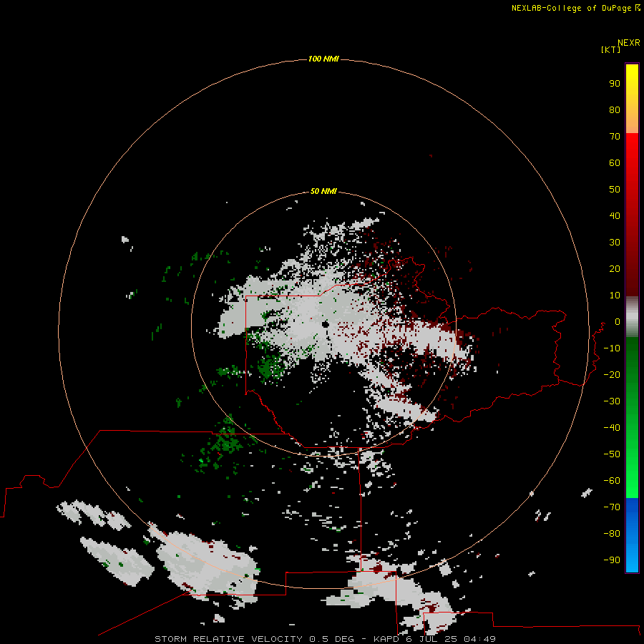
Task: Click the -80 value on the color scale
Action: 612,534
